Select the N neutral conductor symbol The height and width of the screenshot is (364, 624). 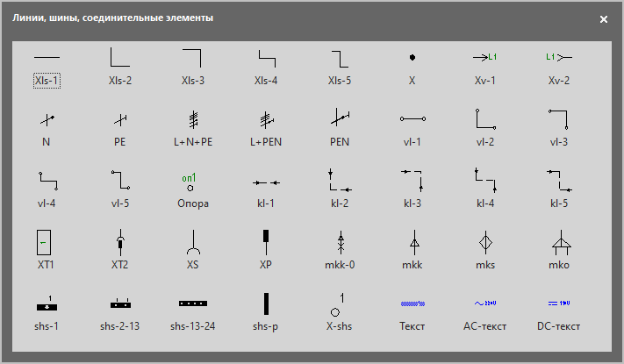coord(47,128)
